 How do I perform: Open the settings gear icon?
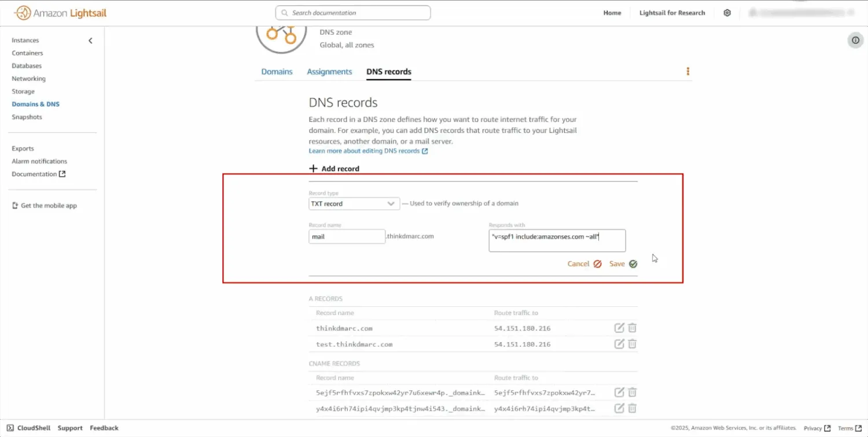[727, 13]
